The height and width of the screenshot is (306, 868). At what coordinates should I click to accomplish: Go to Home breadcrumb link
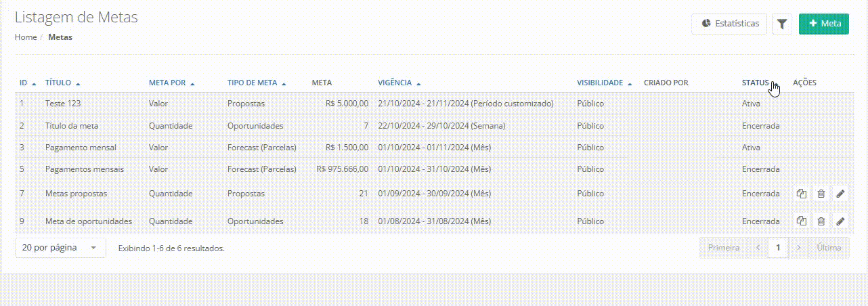[x=26, y=37]
